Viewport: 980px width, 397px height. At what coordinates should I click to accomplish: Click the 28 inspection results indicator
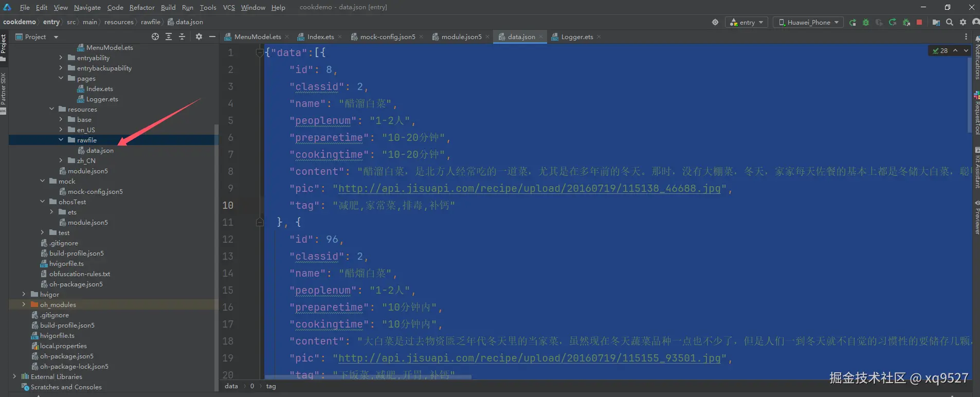tap(940, 50)
